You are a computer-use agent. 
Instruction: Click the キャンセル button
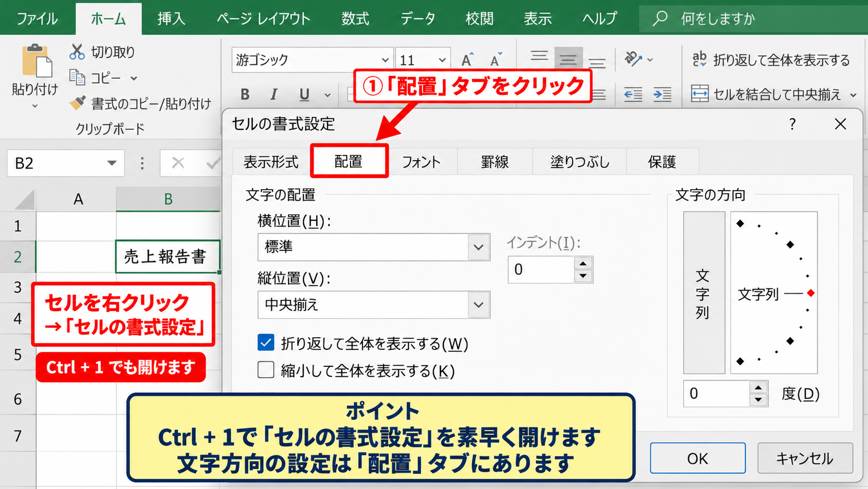coord(805,458)
